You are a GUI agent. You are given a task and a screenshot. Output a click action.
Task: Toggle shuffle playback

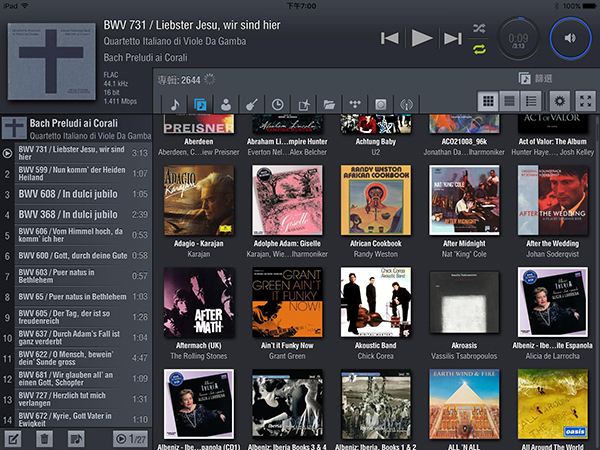click(479, 28)
